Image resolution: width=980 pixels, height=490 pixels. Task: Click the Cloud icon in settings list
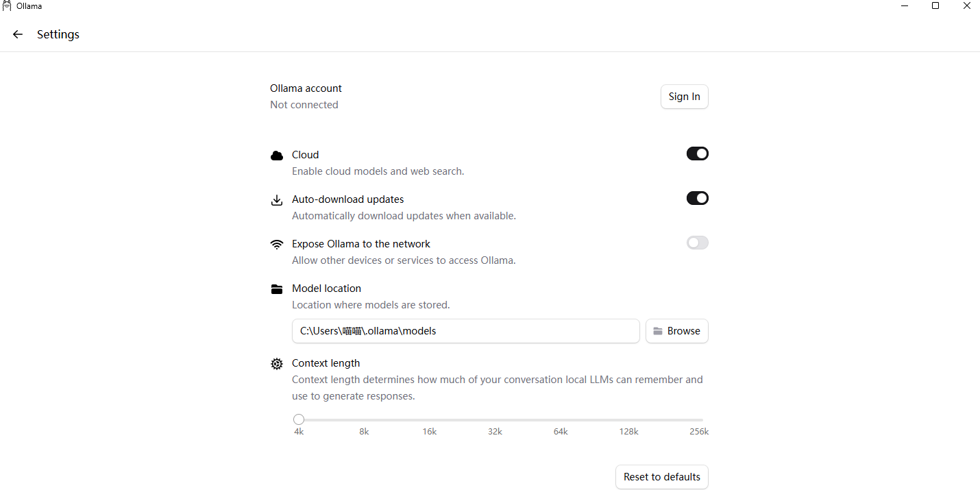coord(277,156)
